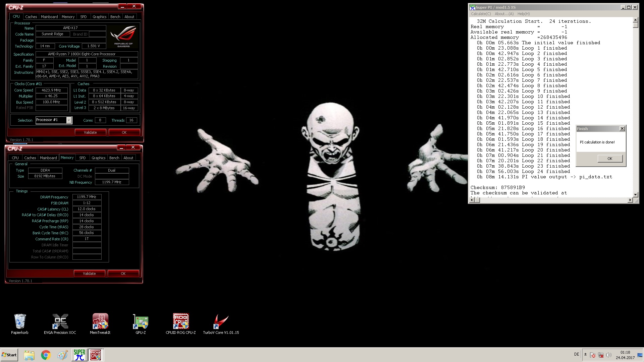Image resolution: width=644 pixels, height=362 pixels.
Task: Click the Memory Size value 8192 MBytes
Action: pos(45,176)
